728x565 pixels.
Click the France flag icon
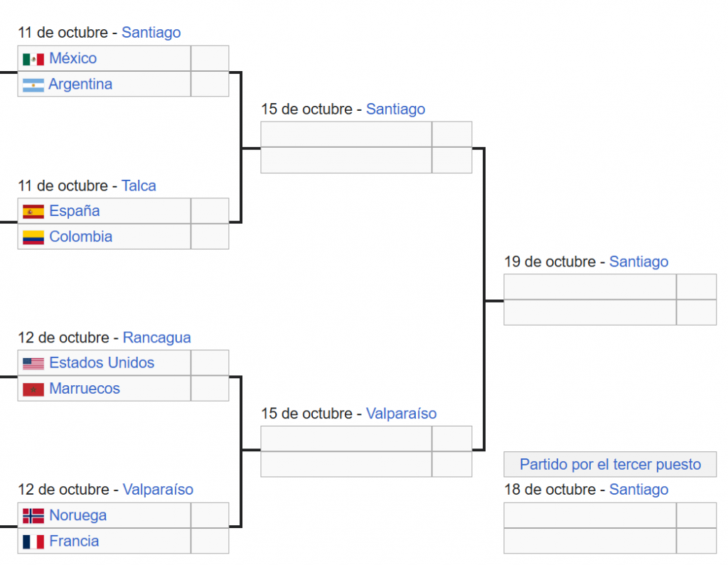tap(33, 542)
